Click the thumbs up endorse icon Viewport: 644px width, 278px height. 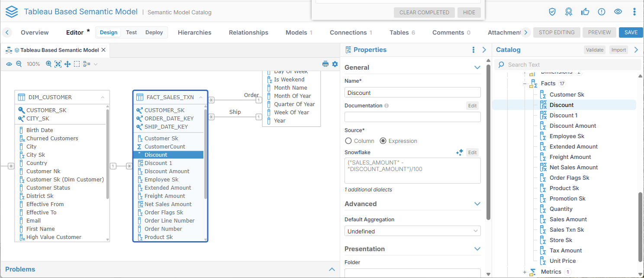coord(585,12)
